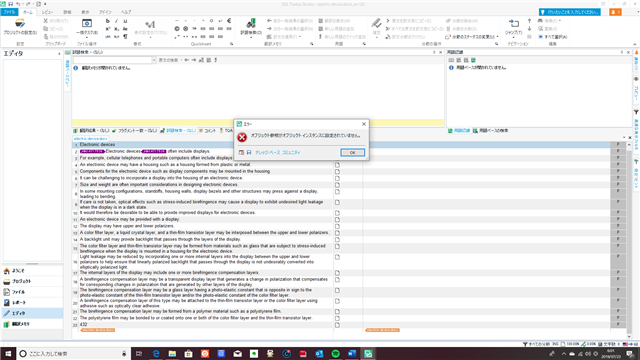This screenshot has width=640, height=360.
Task: Open 分節のステータスの変更 dropdown
Action: click(x=472, y=37)
